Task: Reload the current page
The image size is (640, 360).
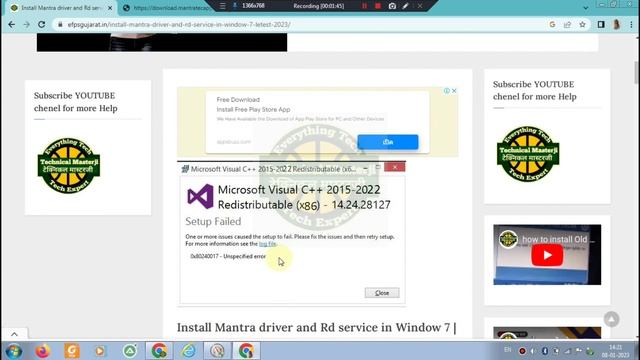Action: pos(42,24)
